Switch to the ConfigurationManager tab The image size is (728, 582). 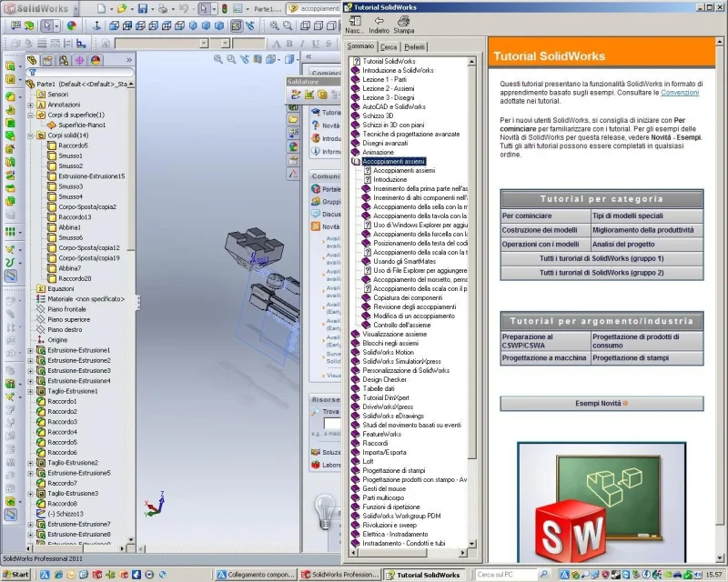[x=64, y=60]
